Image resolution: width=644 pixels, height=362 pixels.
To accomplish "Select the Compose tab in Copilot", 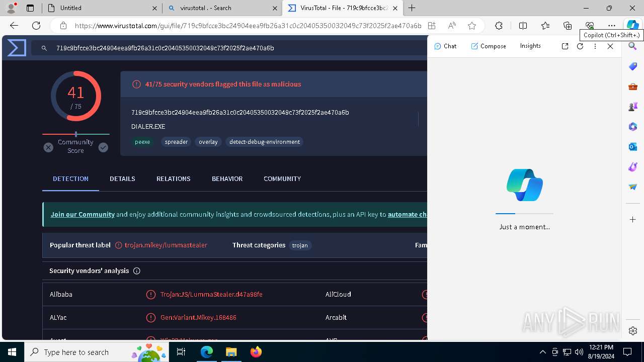I will [489, 46].
